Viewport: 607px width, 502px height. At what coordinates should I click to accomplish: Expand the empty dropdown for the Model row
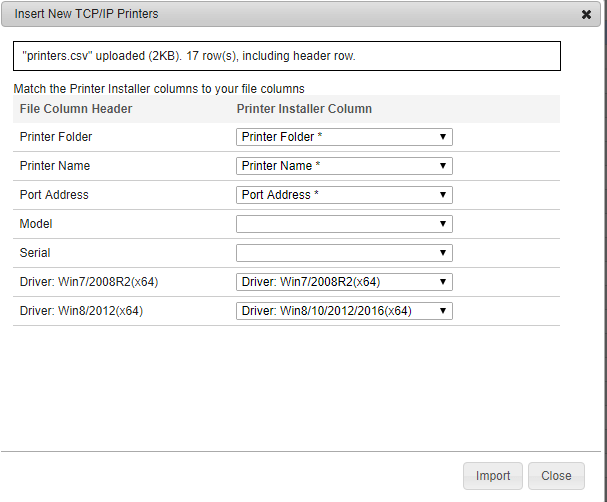pos(344,224)
